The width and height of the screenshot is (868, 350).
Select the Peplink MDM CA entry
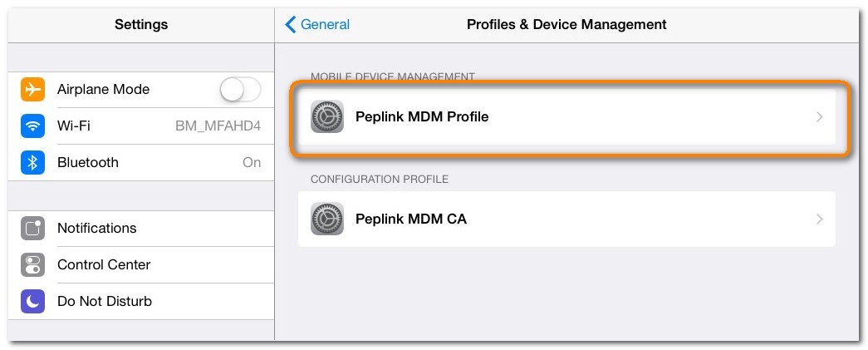coord(565,219)
